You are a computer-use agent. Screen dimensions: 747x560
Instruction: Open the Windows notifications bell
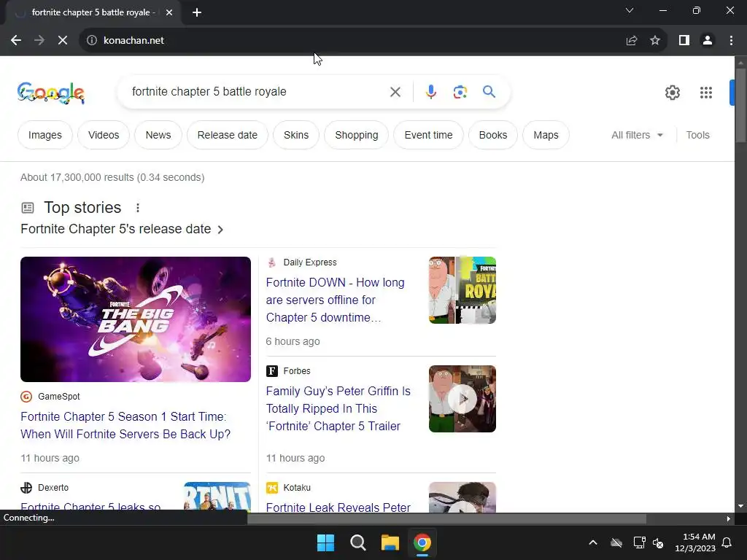click(727, 542)
